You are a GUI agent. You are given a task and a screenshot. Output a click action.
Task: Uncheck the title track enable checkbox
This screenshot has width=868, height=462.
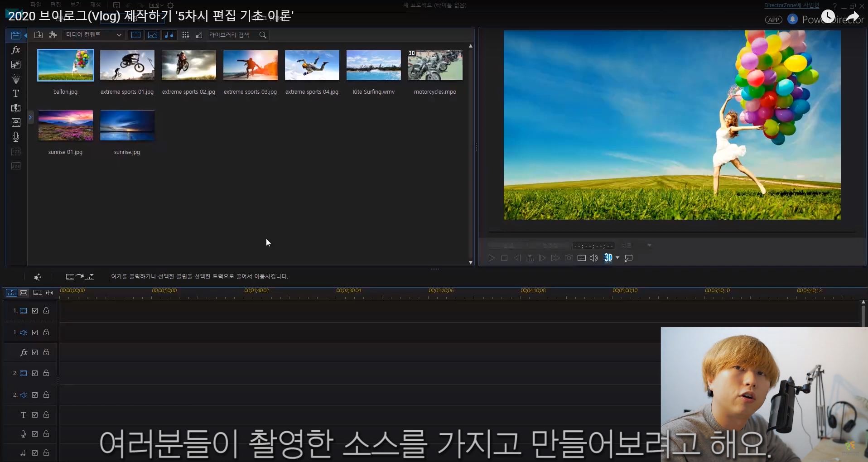(35, 415)
